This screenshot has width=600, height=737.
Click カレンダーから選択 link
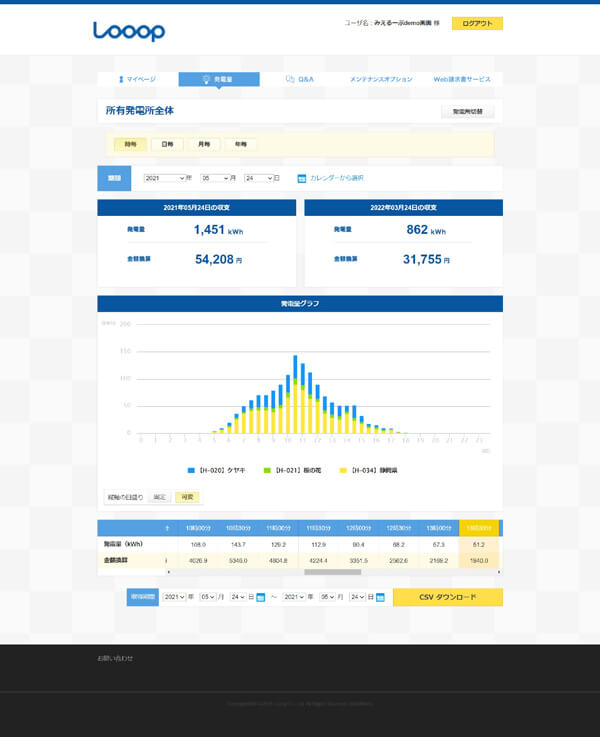pyautogui.click(x=336, y=178)
